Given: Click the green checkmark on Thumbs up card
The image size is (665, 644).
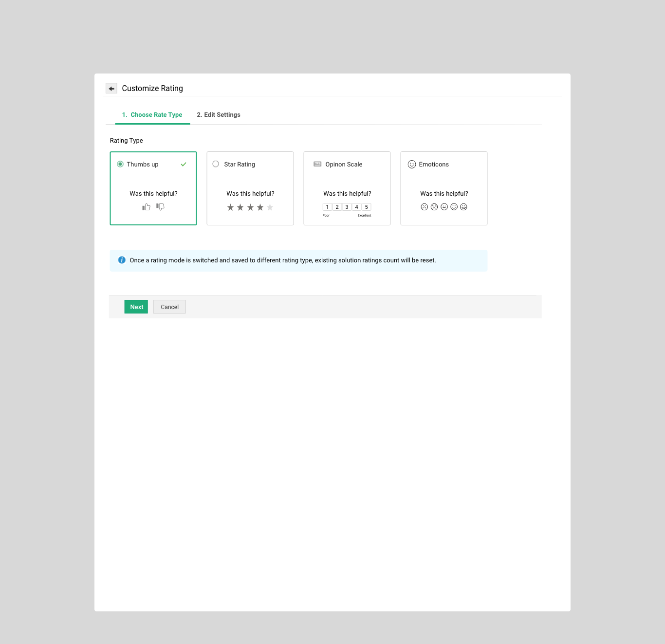Looking at the screenshot, I should pyautogui.click(x=184, y=165).
